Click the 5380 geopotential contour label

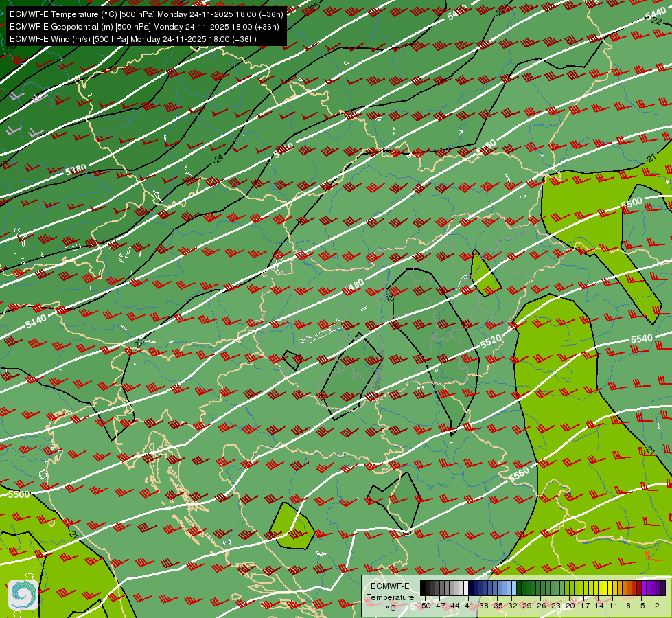point(76,170)
